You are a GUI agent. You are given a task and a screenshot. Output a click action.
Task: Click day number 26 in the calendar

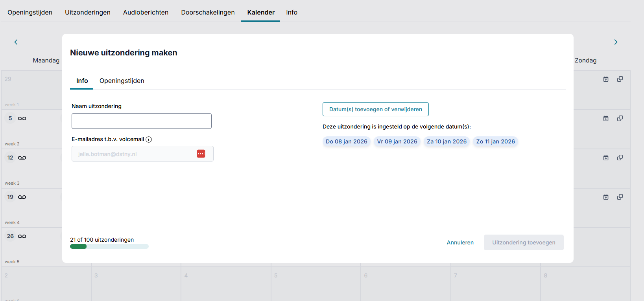coord(10,236)
